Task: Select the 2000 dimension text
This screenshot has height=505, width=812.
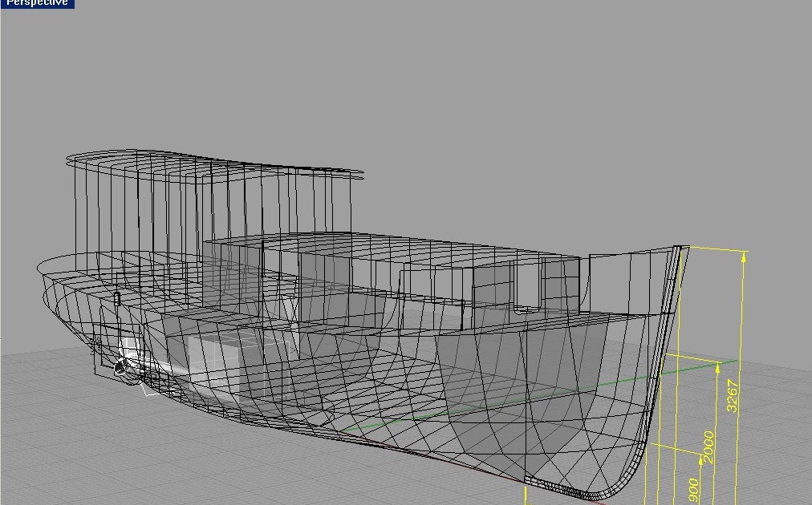Action: click(x=708, y=447)
